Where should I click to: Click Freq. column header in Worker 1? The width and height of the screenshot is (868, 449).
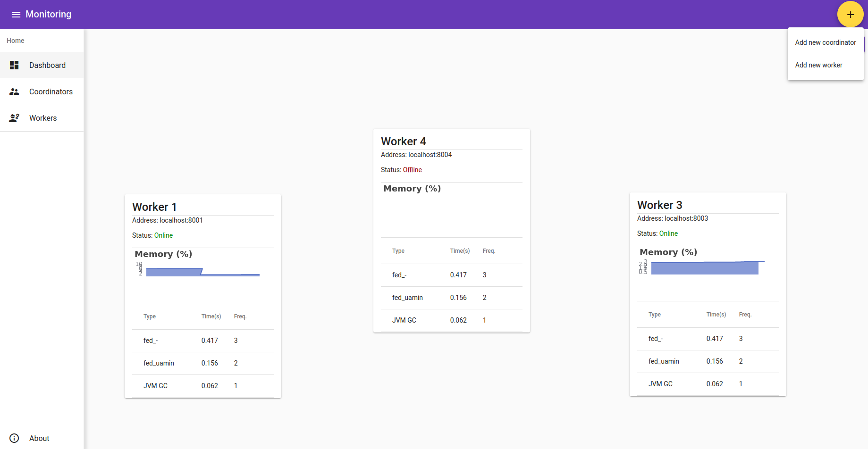pos(240,316)
